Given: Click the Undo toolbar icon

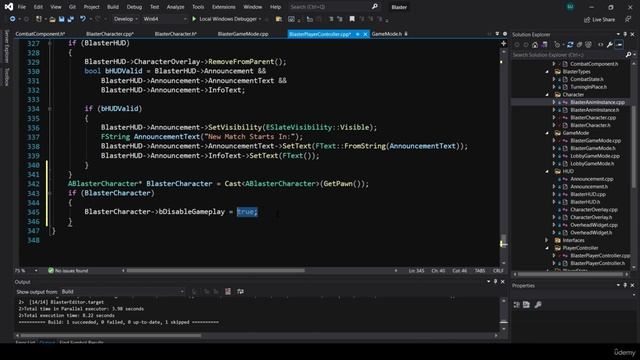Looking at the screenshot, I should pos(83,19).
